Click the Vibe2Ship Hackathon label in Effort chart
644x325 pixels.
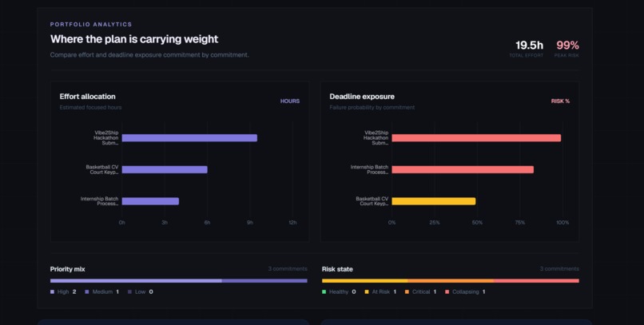point(106,138)
